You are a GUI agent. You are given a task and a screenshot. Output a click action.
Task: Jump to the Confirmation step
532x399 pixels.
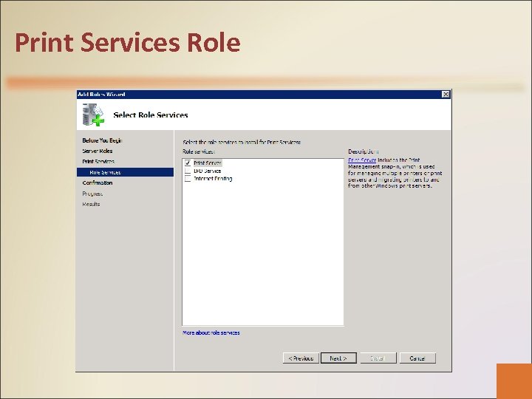pos(98,183)
